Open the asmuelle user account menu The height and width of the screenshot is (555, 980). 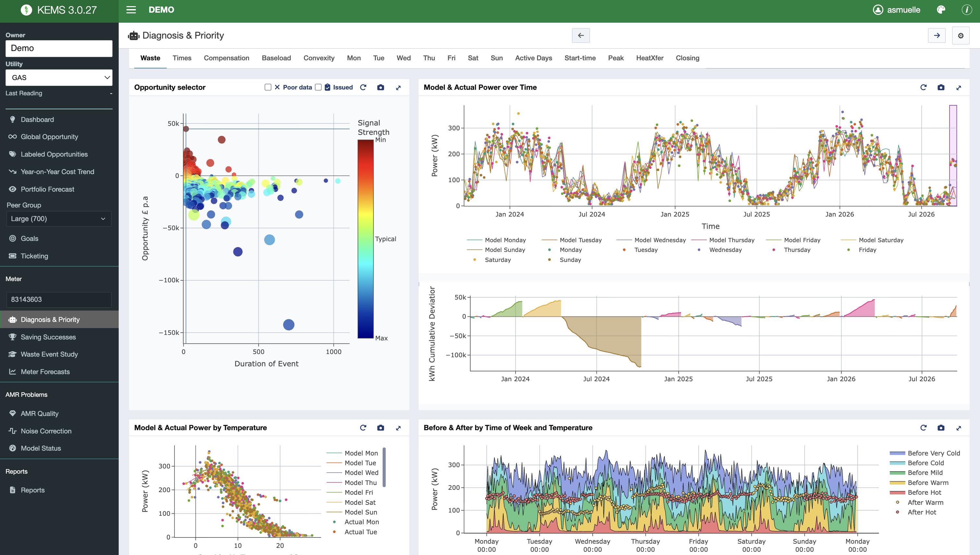[x=897, y=10]
